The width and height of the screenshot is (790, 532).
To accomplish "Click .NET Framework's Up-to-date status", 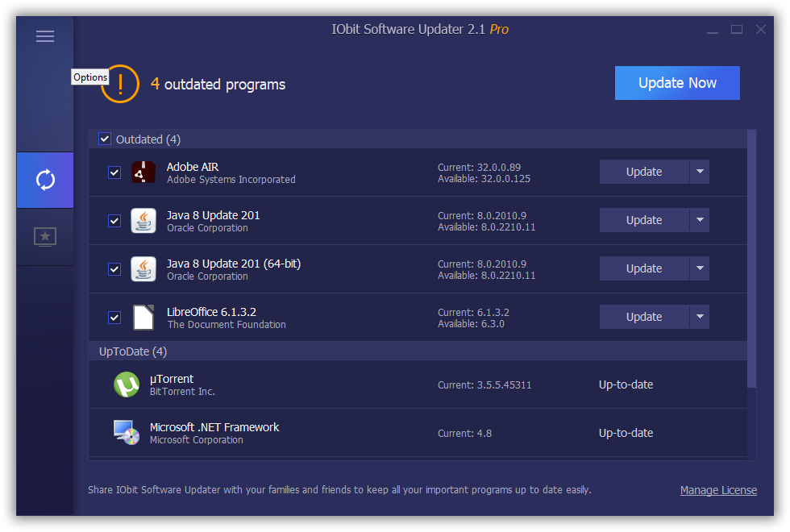I will click(x=626, y=433).
